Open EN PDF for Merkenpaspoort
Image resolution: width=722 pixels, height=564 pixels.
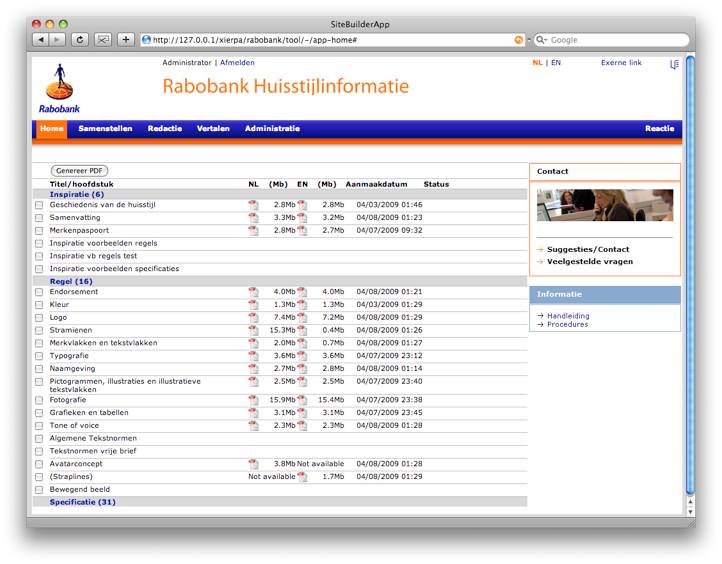[302, 231]
